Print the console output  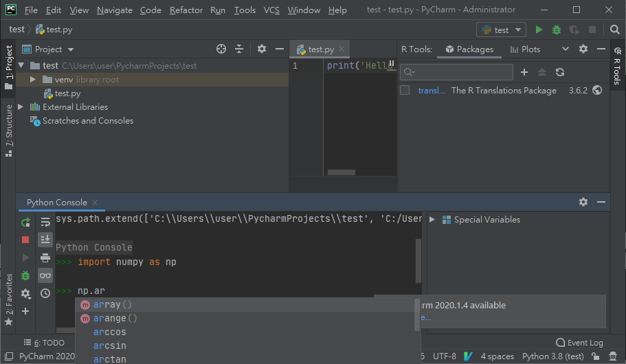click(45, 258)
